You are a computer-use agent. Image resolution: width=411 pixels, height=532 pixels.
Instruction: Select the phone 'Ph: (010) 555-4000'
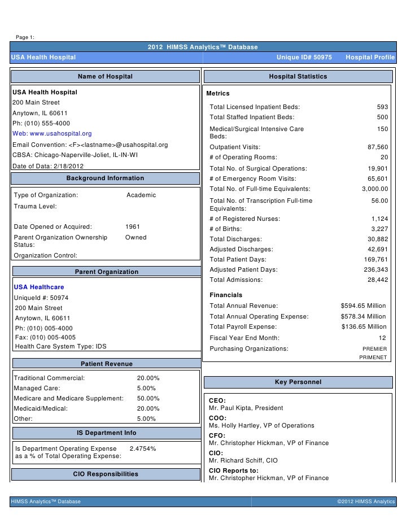41,124
